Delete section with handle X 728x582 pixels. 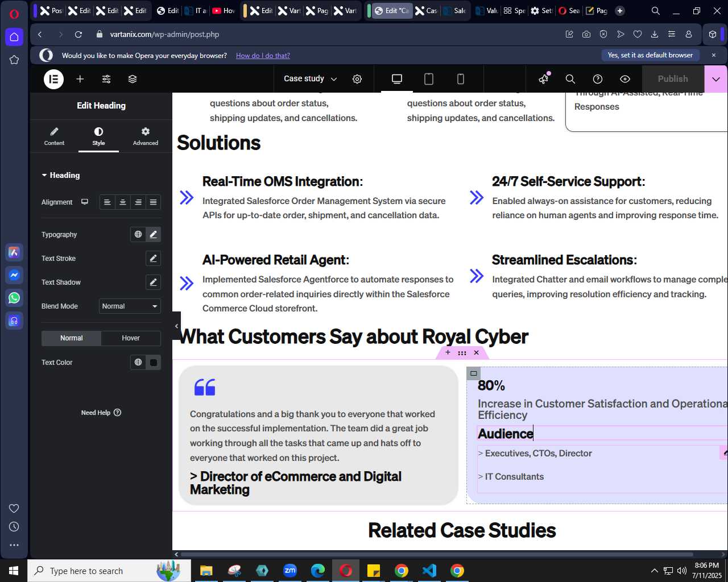[x=477, y=353]
